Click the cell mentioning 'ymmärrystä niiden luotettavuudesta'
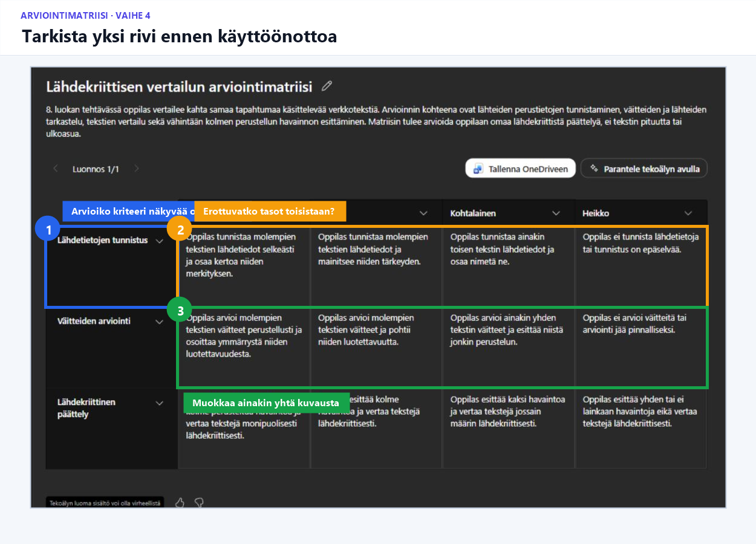 (244, 347)
